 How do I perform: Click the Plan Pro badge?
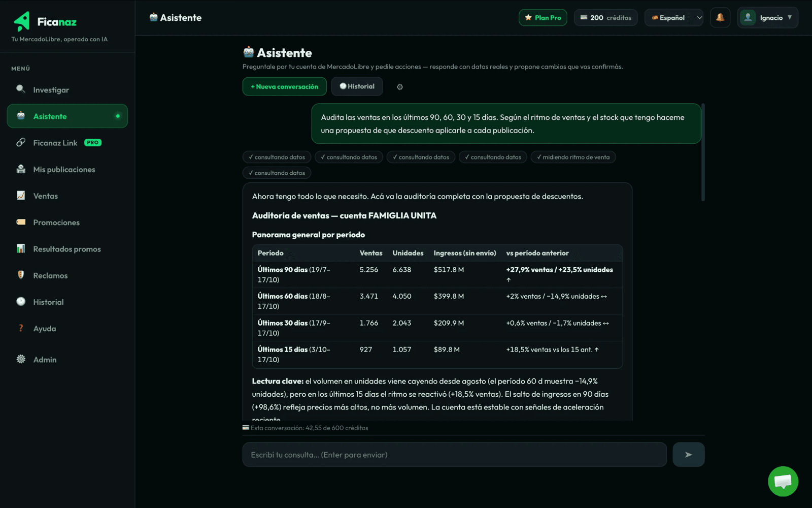pyautogui.click(x=543, y=18)
